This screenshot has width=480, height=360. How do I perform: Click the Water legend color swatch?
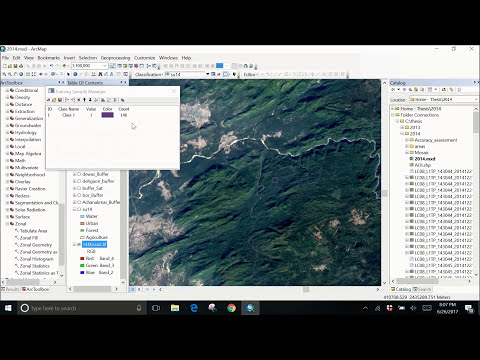[x=82, y=216]
